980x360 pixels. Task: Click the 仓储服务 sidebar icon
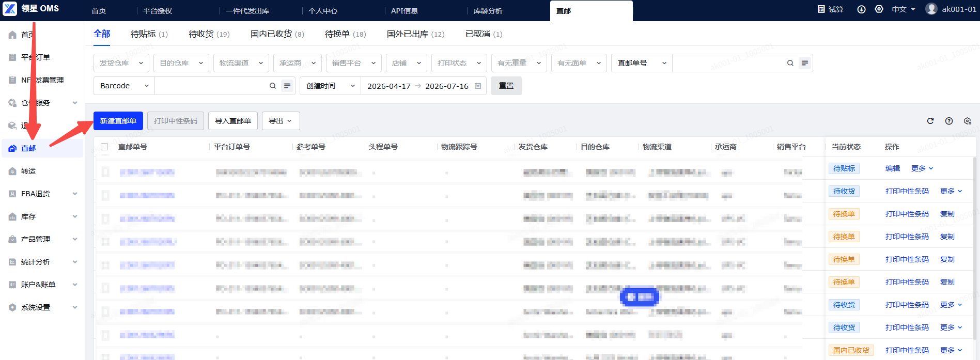[12, 103]
